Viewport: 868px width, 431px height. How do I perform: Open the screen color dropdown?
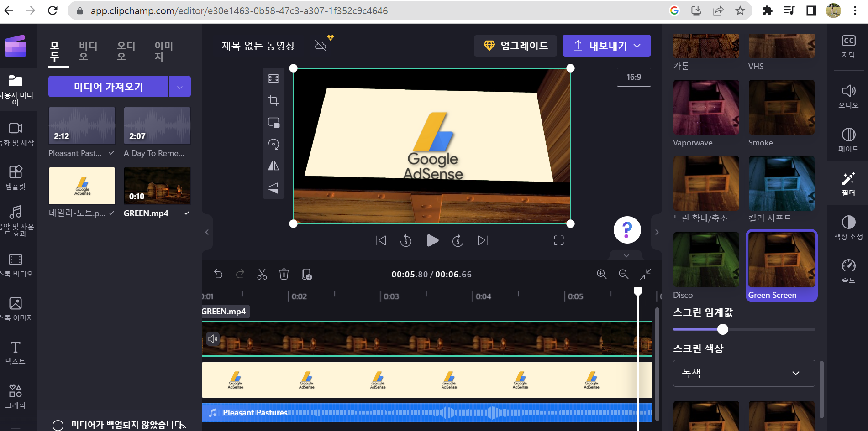[744, 373]
